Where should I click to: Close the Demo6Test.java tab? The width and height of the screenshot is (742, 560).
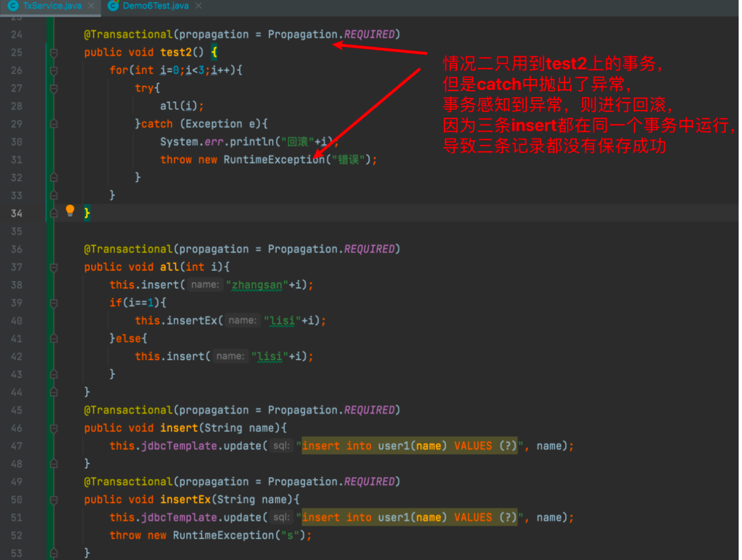coord(198,6)
